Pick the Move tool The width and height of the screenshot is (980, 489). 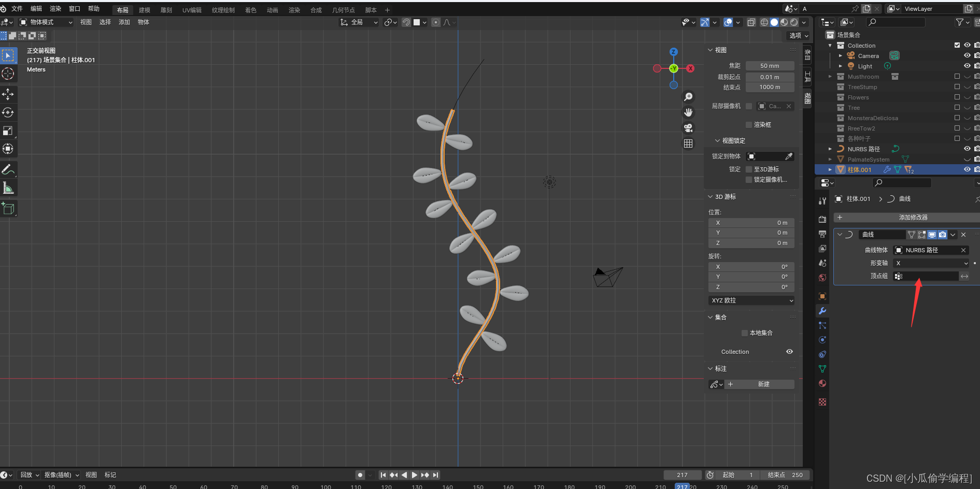point(8,94)
